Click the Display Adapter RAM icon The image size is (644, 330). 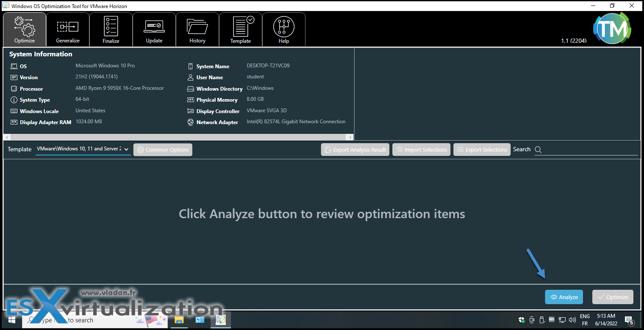pos(14,122)
